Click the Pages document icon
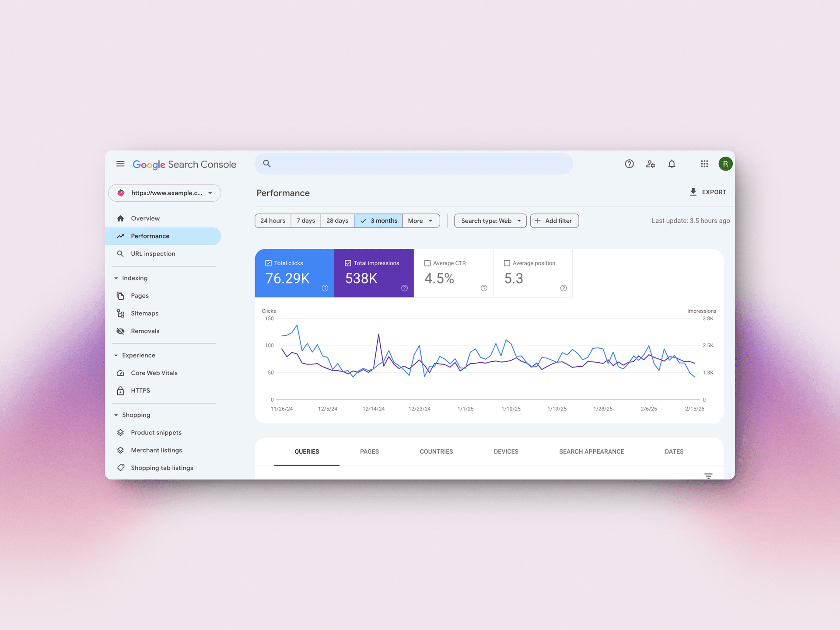The image size is (840, 630). click(120, 296)
